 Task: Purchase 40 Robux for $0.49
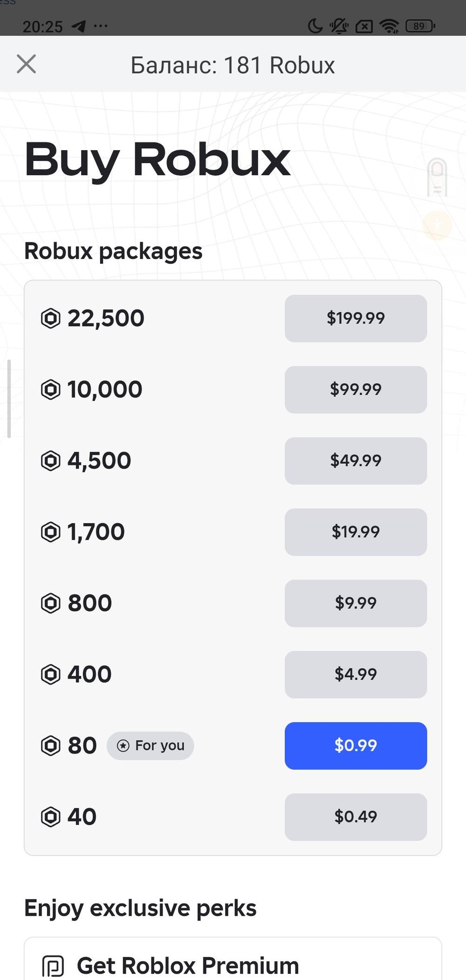coord(356,817)
